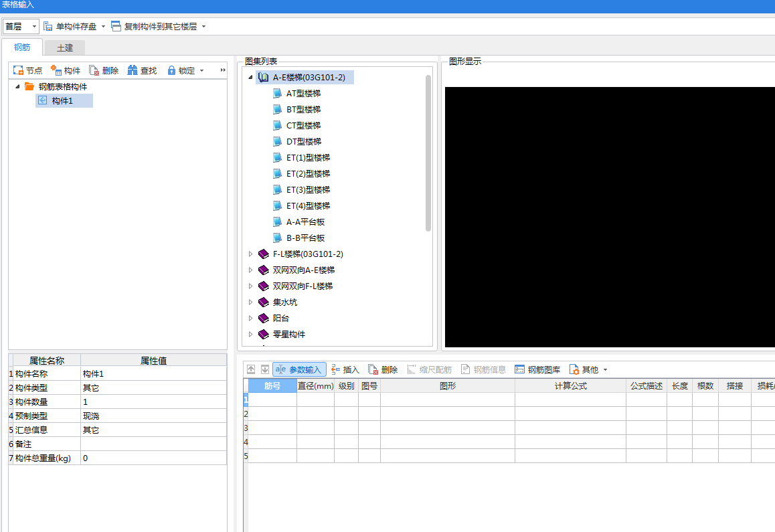Click 复制构件到其它楼层 button

(154, 26)
